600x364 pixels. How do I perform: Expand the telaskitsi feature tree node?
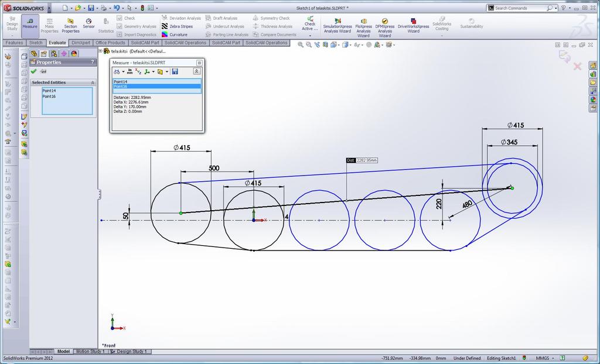point(100,51)
